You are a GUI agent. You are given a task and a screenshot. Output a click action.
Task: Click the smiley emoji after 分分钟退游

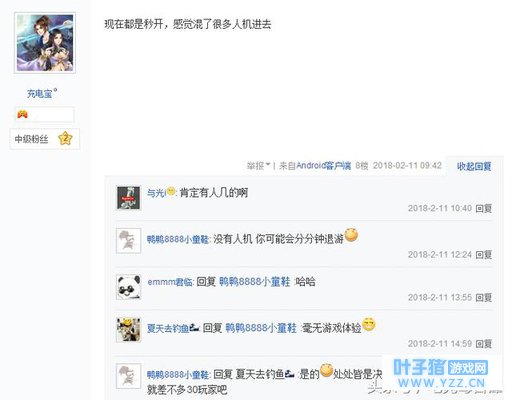351,235
